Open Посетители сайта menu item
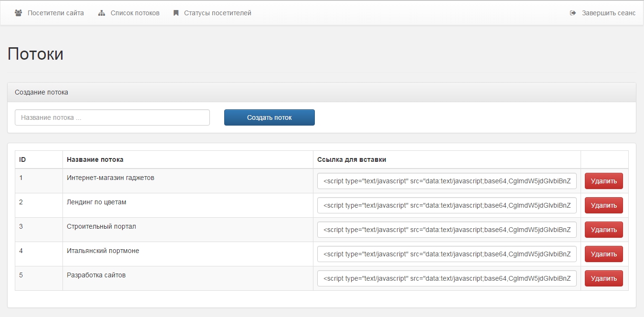 [x=55, y=13]
